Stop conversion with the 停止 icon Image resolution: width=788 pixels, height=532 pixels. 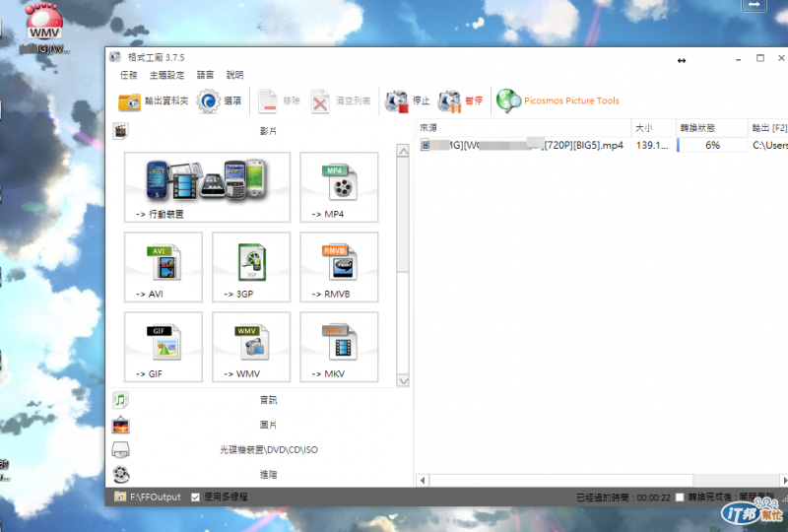click(x=397, y=101)
